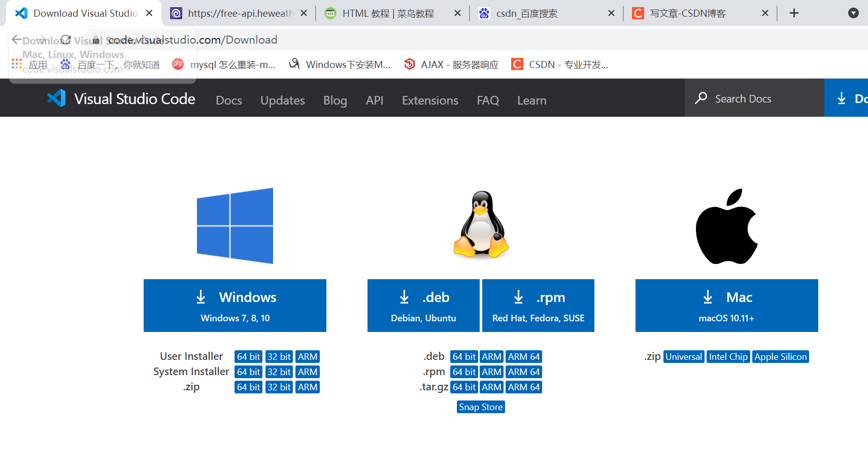Click the Visual Studio Code logo in the header
Screen dimensions: 868x468
click(x=121, y=98)
